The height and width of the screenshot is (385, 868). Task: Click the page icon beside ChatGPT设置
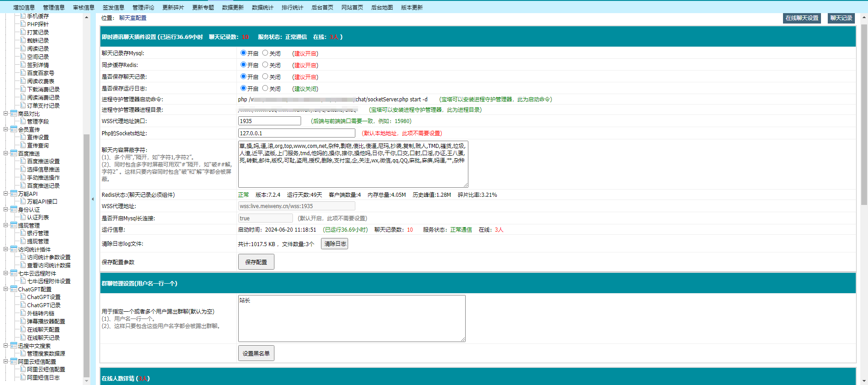(23, 297)
